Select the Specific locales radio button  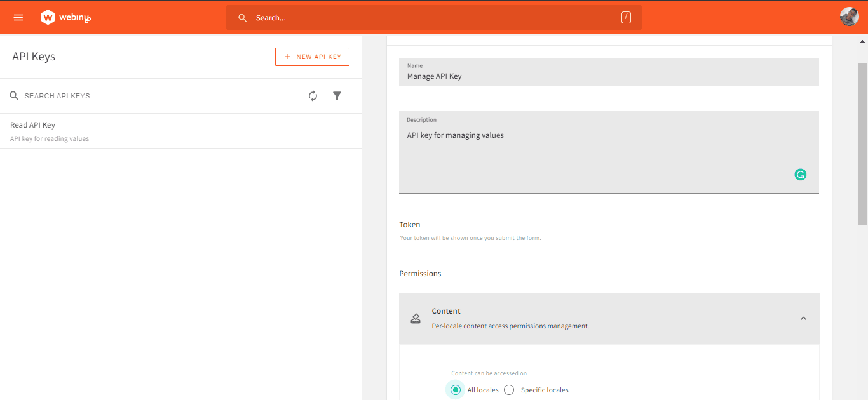point(509,389)
